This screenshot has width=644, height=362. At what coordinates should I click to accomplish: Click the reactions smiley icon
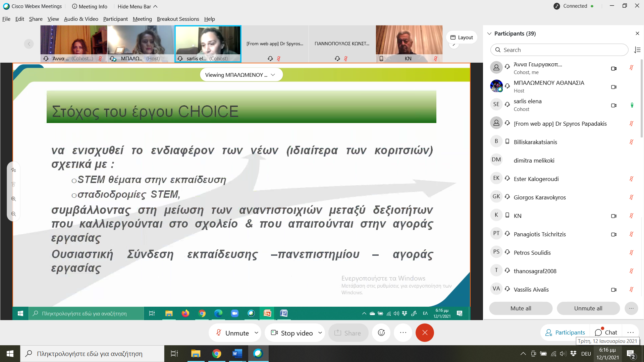pyautogui.click(x=381, y=333)
